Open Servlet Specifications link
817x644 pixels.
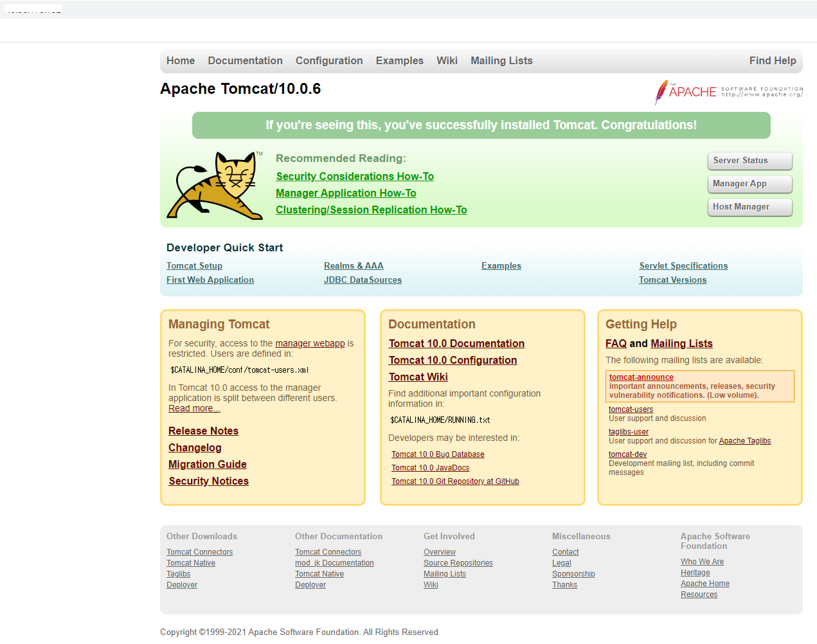click(x=683, y=265)
